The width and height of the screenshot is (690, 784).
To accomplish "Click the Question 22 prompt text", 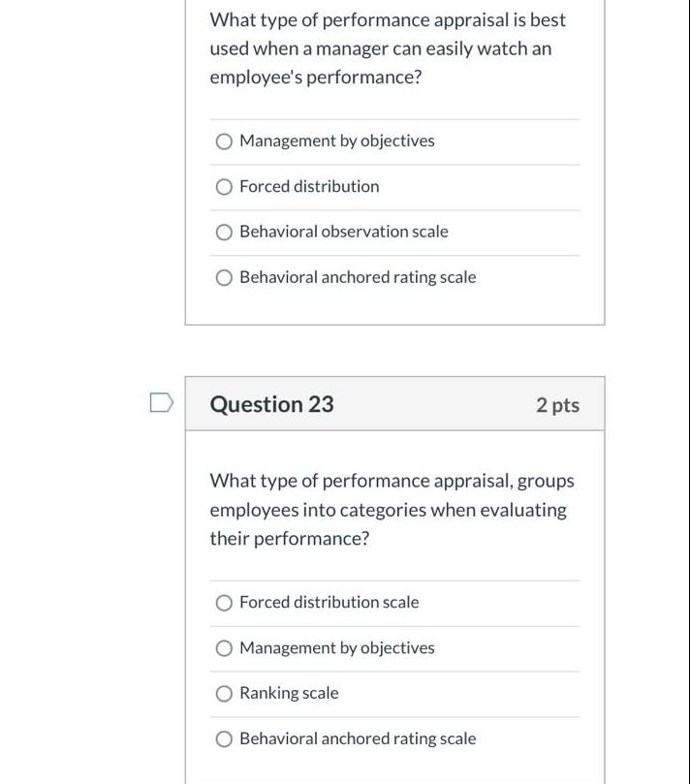I will tap(386, 47).
